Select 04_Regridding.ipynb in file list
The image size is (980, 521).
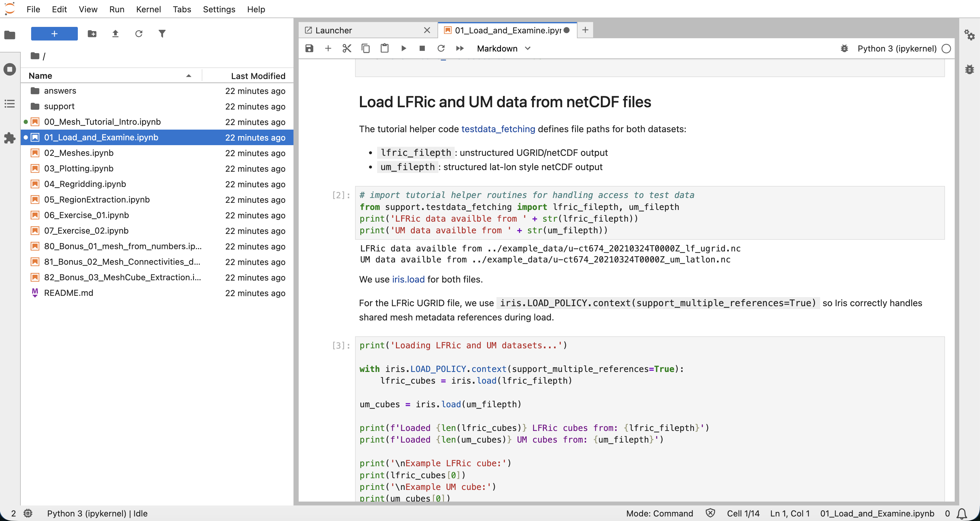157,184
